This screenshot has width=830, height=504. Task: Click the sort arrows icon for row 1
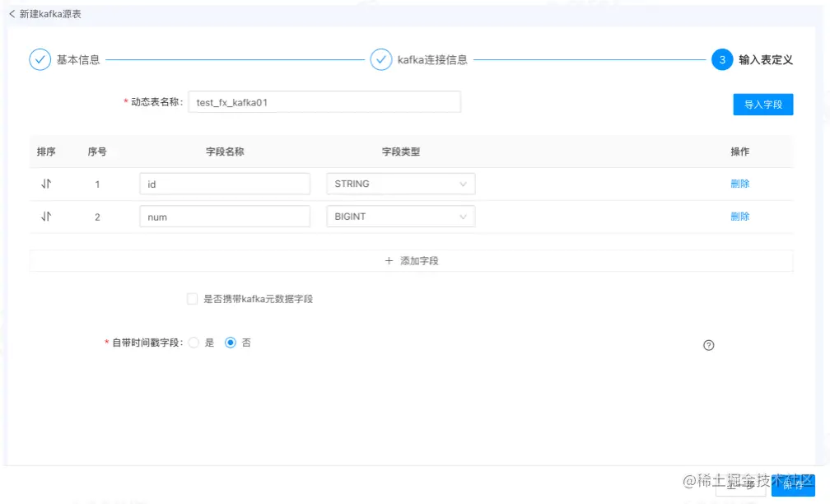click(x=46, y=184)
